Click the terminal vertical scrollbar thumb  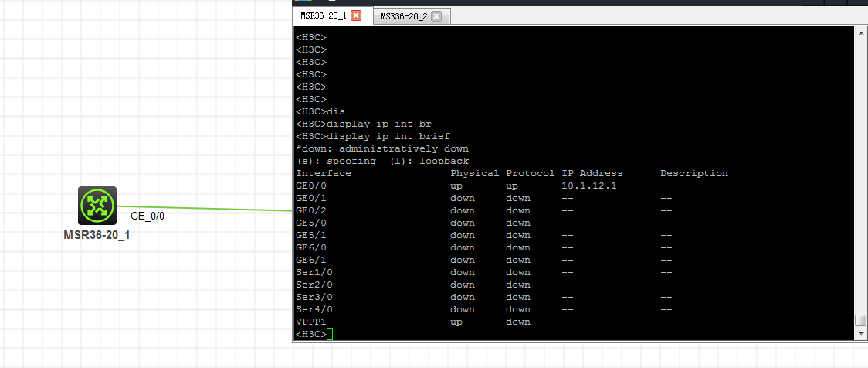tap(860, 320)
